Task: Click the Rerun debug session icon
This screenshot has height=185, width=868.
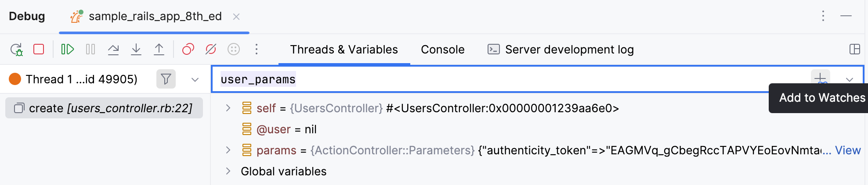Action: (17, 50)
